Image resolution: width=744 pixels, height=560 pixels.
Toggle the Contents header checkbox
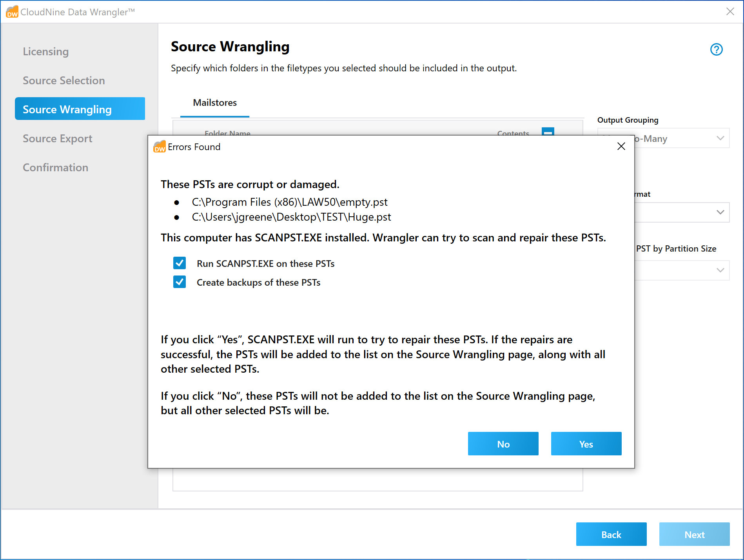(548, 132)
